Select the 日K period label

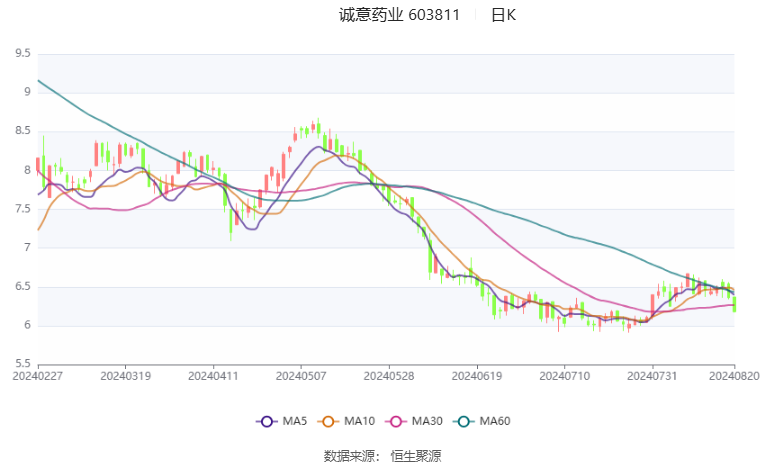(x=503, y=15)
